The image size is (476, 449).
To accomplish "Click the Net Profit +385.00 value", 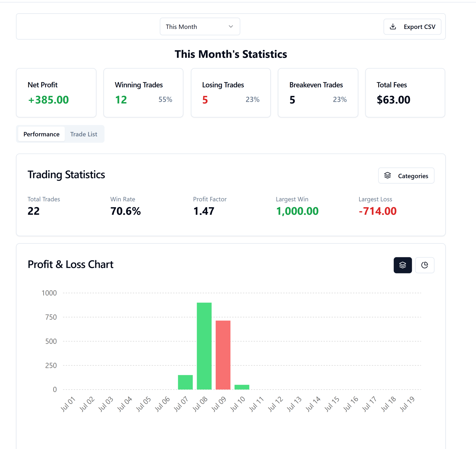I will pyautogui.click(x=48, y=100).
